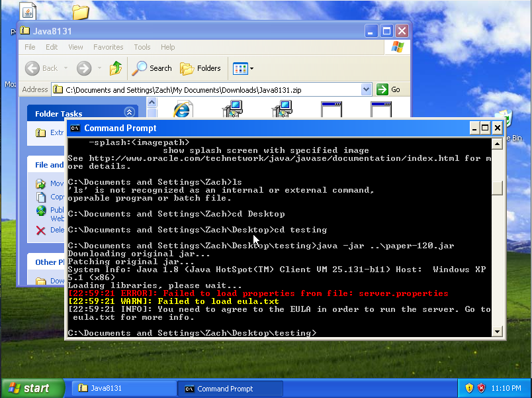This screenshot has height=398, width=532.
Task: Maximize the Java8131 window
Action: click(x=386, y=31)
